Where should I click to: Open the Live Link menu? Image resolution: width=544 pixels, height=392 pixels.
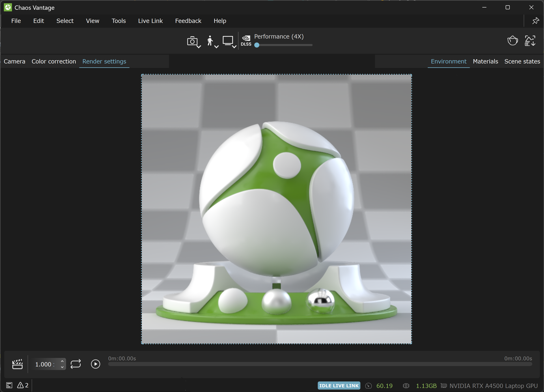point(150,21)
